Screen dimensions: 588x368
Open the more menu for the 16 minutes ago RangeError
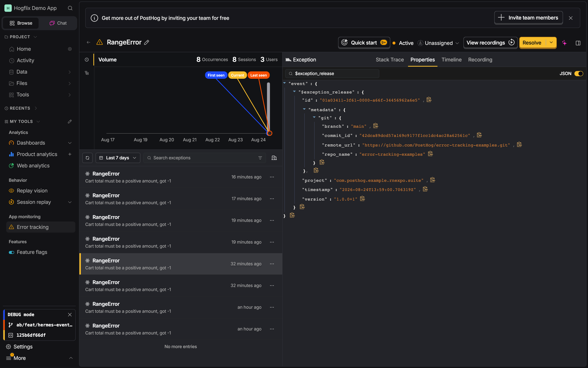click(x=272, y=177)
